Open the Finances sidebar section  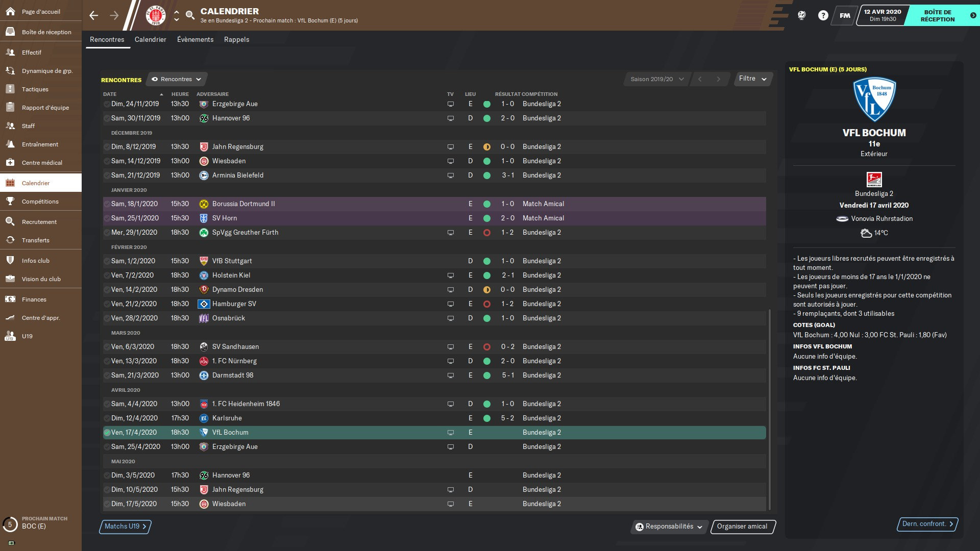point(34,299)
